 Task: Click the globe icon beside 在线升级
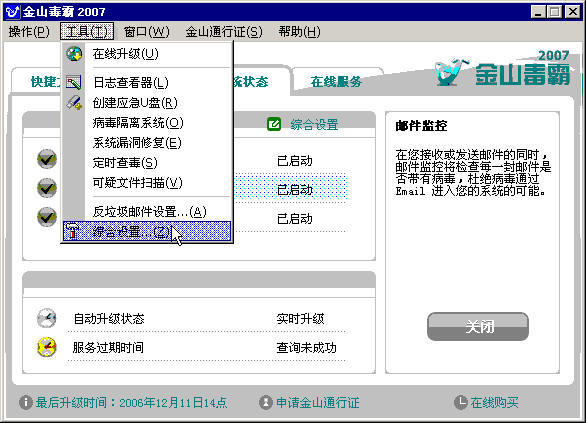[x=74, y=54]
